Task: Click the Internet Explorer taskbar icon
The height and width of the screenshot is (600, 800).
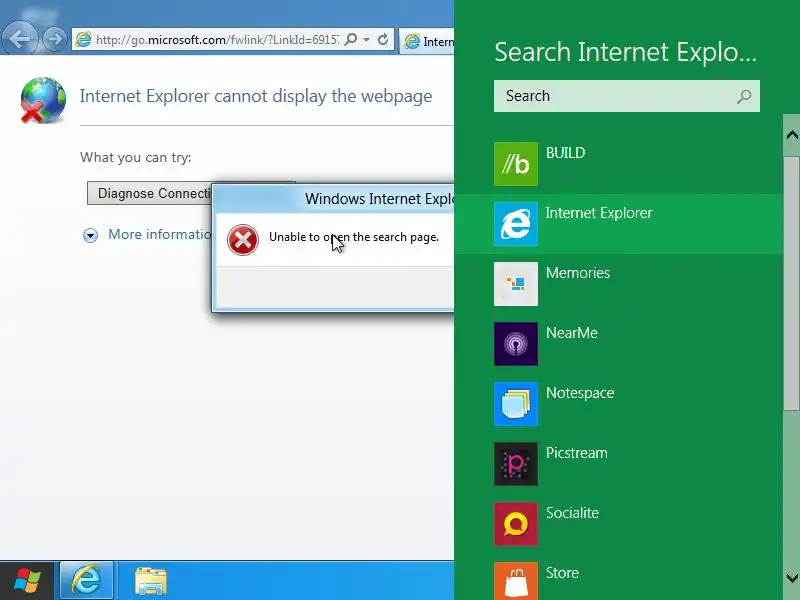Action: tap(87, 581)
